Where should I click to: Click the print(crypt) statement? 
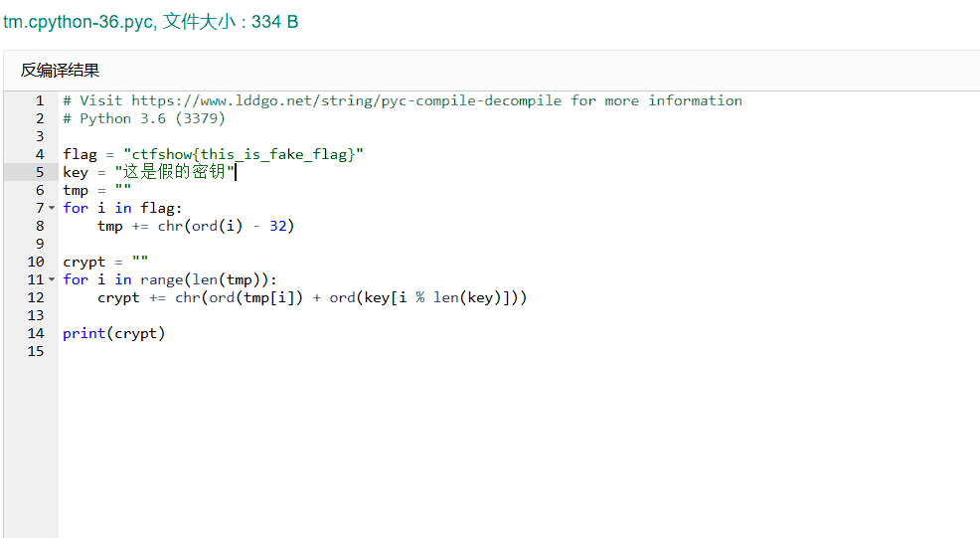pyautogui.click(x=113, y=333)
